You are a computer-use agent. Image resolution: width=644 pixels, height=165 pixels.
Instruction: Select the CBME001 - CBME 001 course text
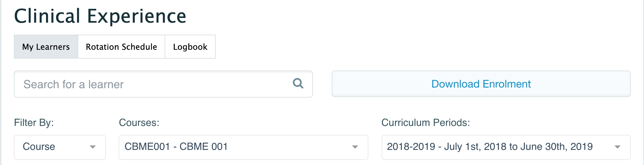176,147
